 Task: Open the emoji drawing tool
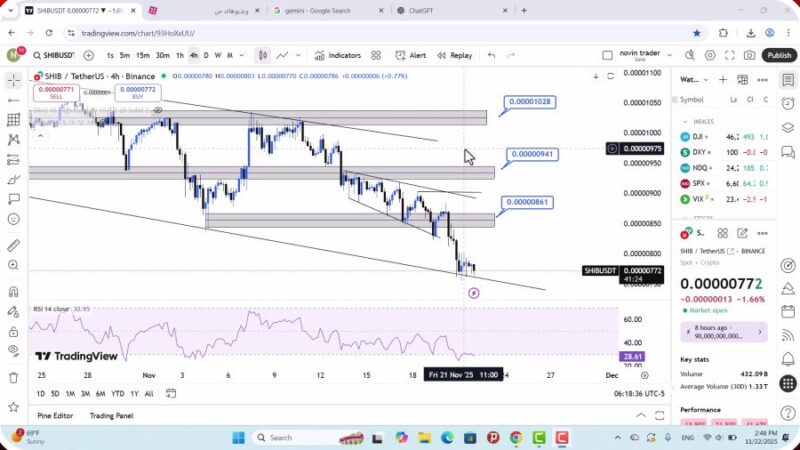point(13,219)
